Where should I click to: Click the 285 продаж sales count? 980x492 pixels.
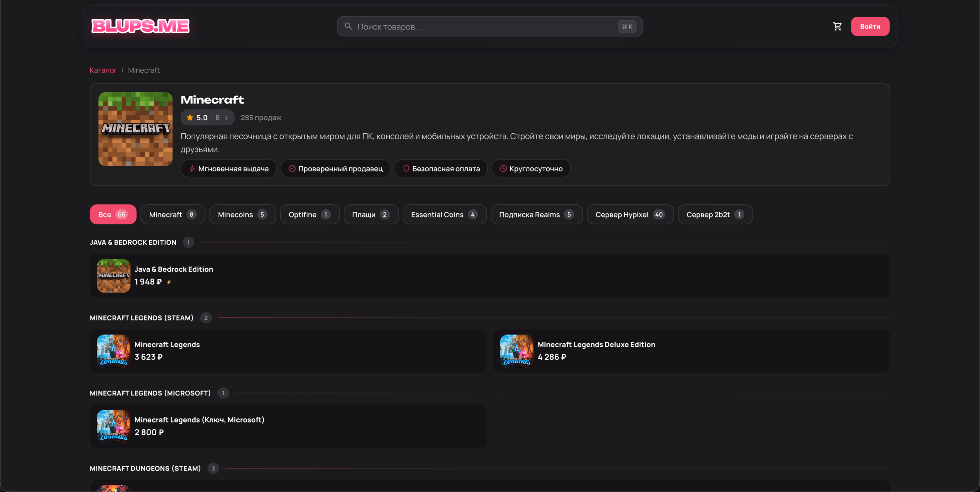[261, 118]
